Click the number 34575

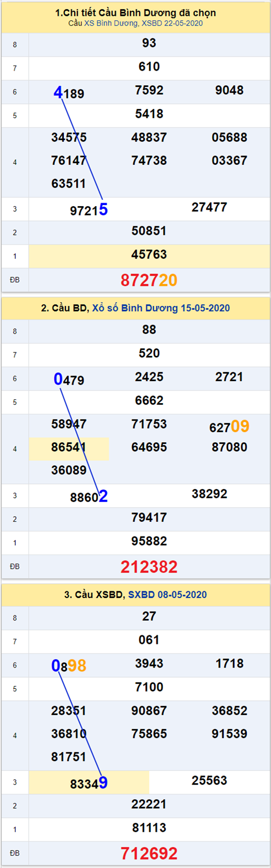click(x=69, y=137)
